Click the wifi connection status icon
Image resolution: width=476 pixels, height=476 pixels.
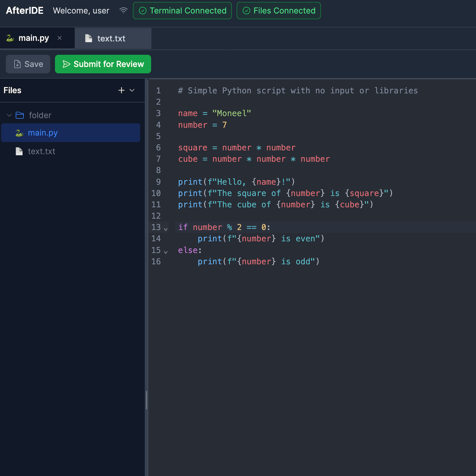point(123,11)
